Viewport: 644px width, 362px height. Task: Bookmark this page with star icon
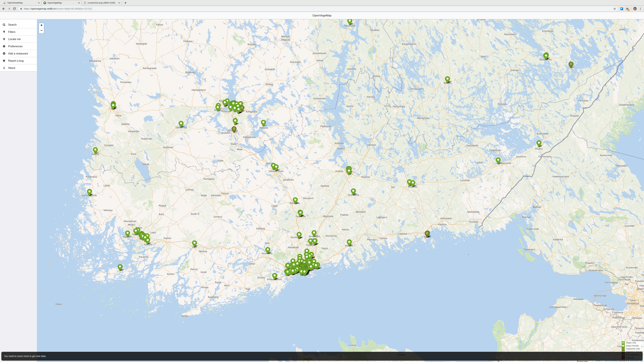coord(614,9)
